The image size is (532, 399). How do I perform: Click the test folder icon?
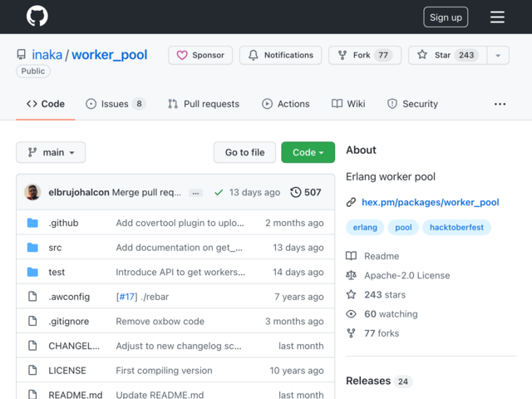pos(32,272)
